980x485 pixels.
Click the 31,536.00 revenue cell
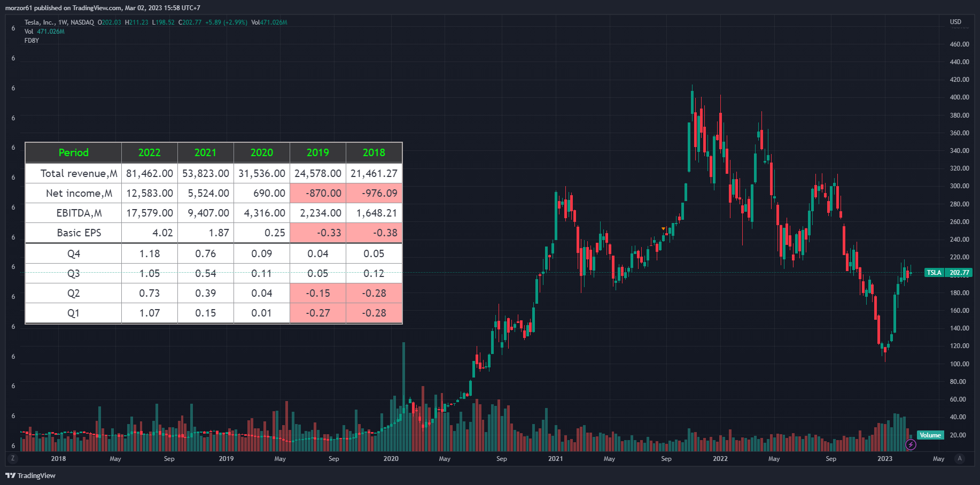tap(262, 173)
